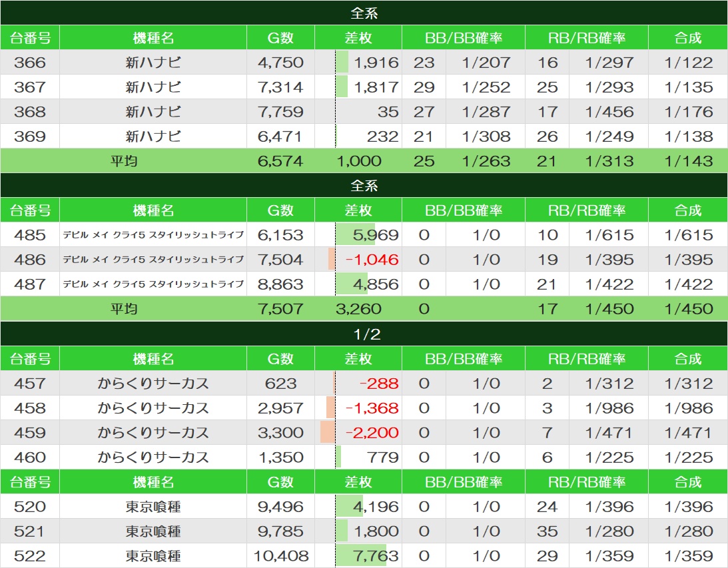Click the 1/2 section header
The width and height of the screenshot is (728, 568).
[364, 334]
